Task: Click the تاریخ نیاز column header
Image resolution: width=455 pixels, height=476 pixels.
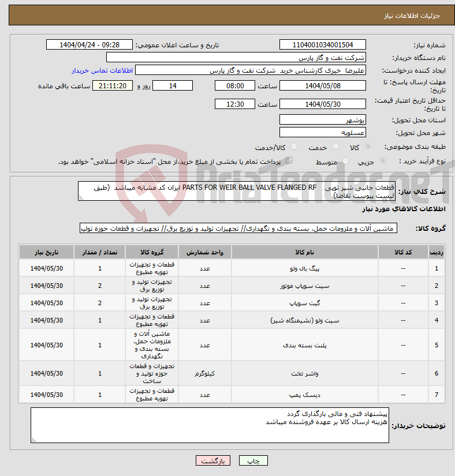Action: (46, 252)
